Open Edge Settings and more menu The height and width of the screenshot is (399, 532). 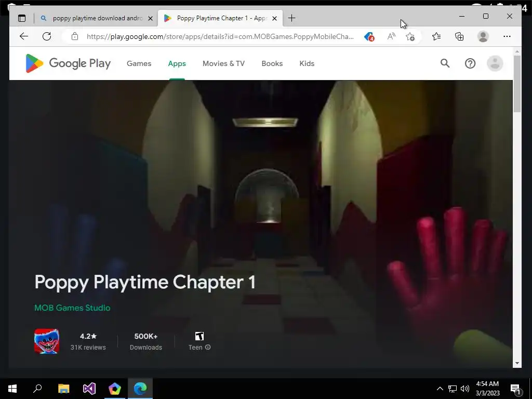pos(507,36)
